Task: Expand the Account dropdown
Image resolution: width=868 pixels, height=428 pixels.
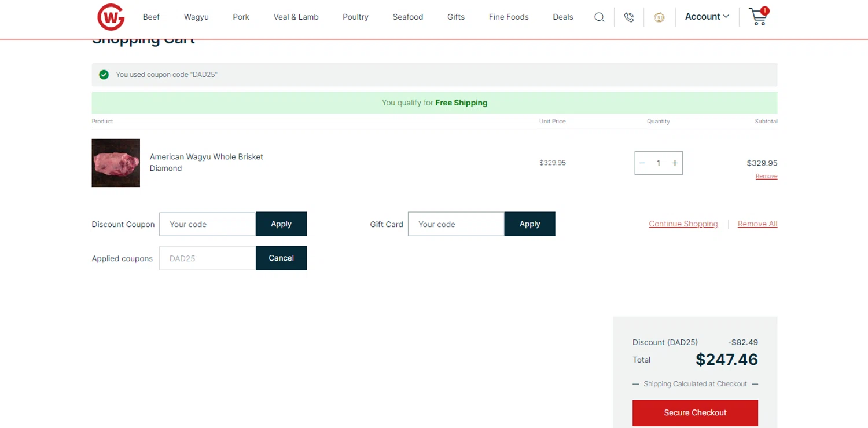Action: pyautogui.click(x=707, y=17)
